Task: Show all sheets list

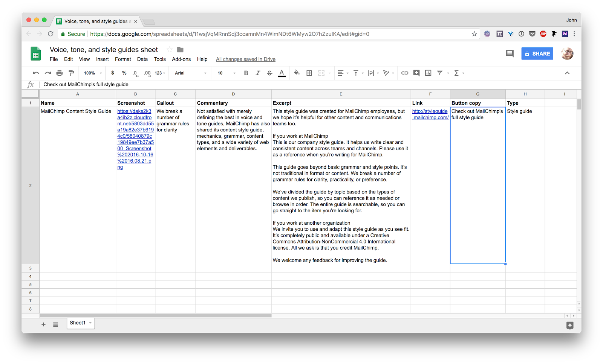Action: (x=55, y=324)
